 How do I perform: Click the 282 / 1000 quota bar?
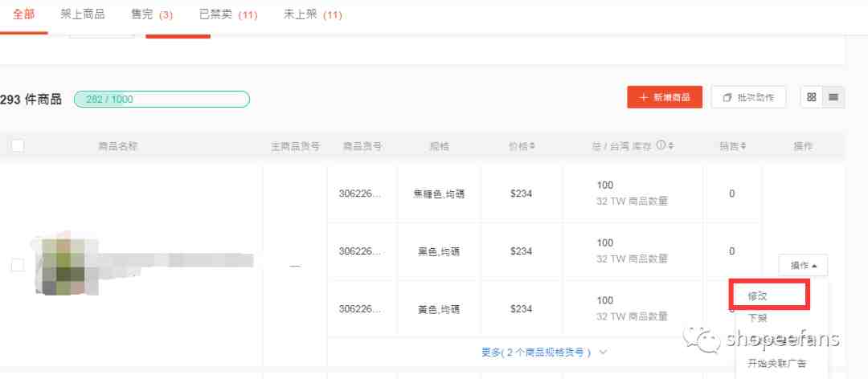(x=162, y=100)
